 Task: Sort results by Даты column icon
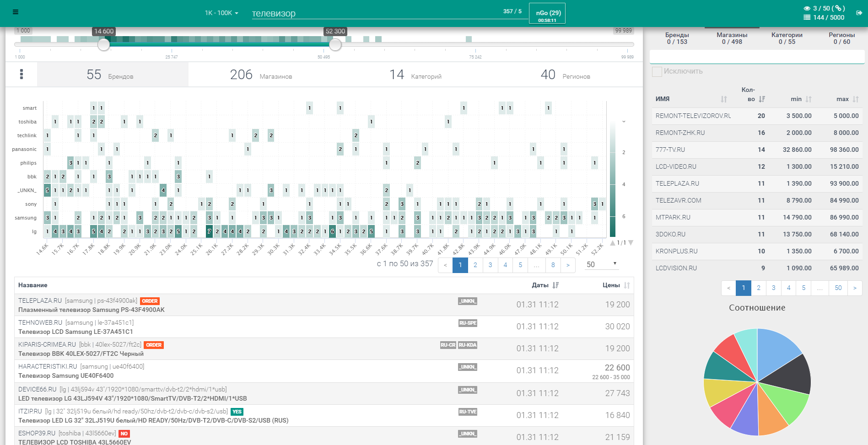[555, 285]
